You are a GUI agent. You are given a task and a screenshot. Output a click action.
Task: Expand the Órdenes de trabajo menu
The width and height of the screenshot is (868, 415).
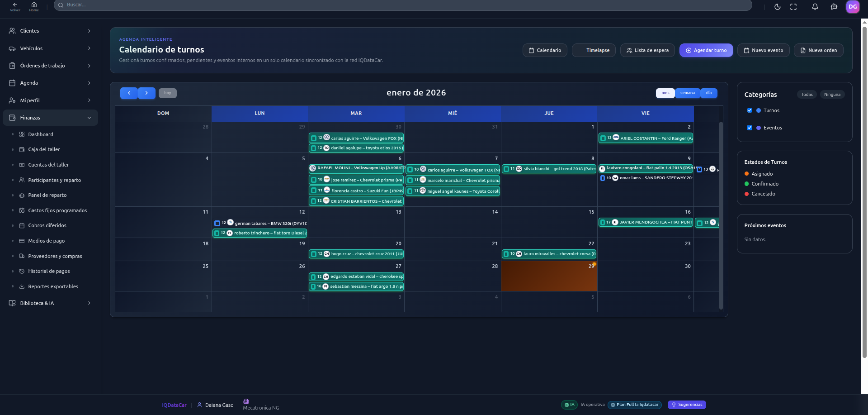(50, 66)
